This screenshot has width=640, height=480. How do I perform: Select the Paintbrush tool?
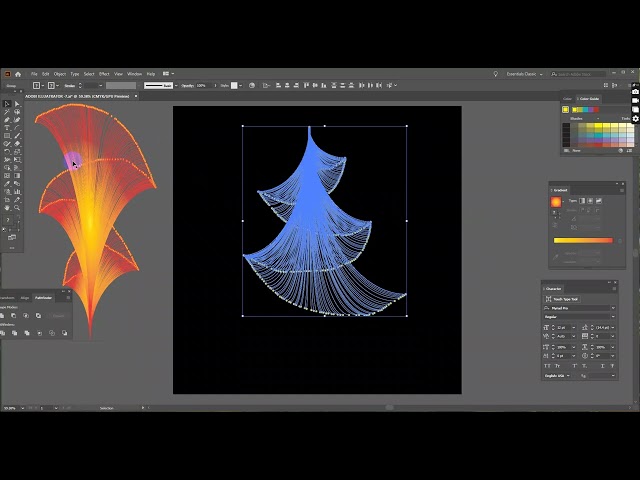pos(17,136)
